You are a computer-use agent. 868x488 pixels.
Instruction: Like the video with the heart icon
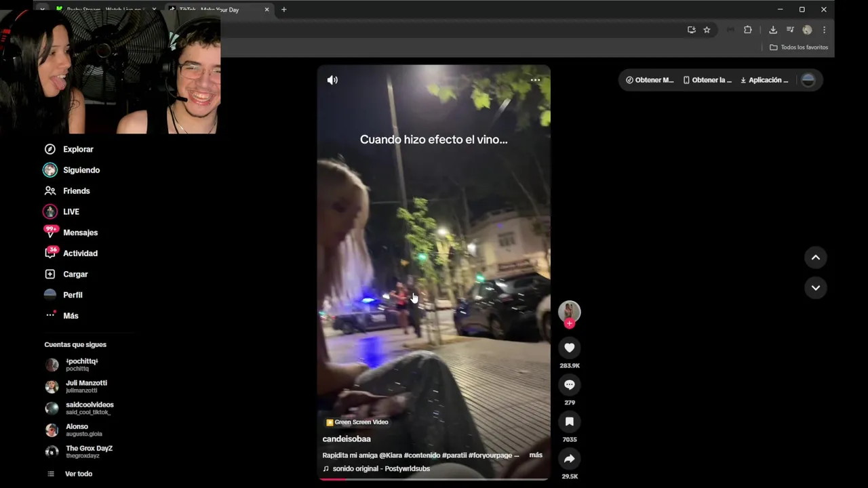(570, 348)
